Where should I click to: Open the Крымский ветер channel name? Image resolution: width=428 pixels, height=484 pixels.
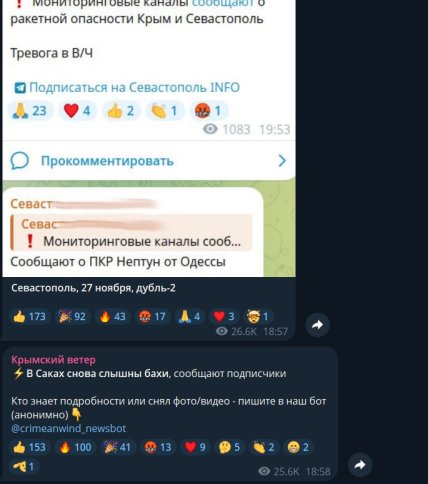coord(53,360)
